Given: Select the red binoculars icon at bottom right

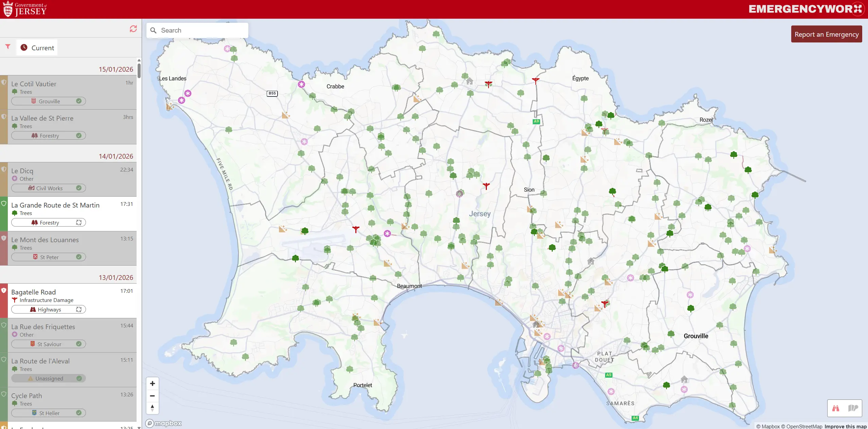Looking at the screenshot, I should [836, 409].
